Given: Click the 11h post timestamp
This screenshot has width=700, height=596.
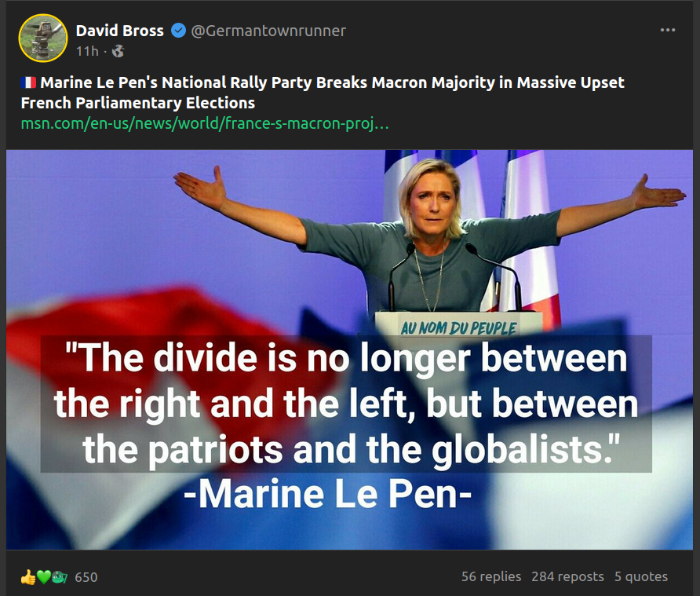Looking at the screenshot, I should coord(87,51).
